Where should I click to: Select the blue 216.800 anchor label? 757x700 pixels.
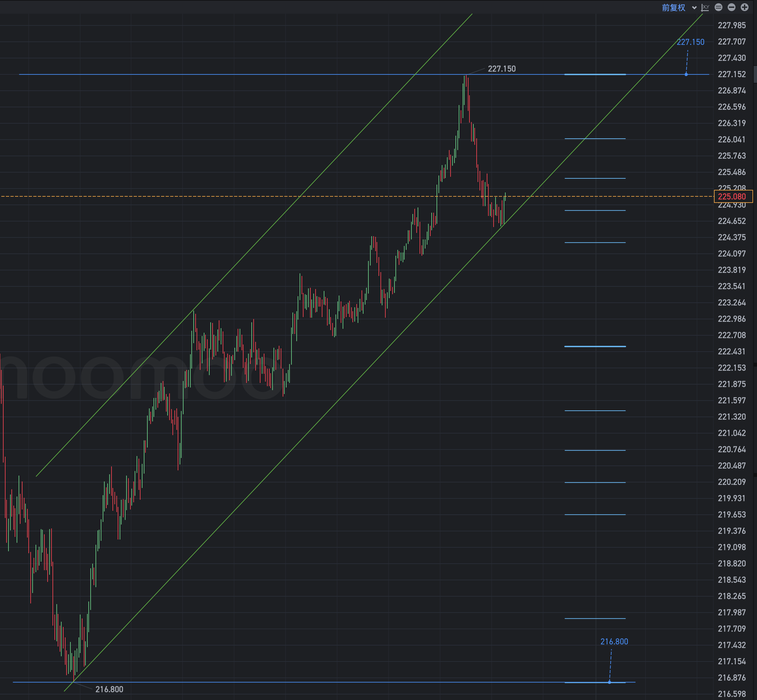614,642
